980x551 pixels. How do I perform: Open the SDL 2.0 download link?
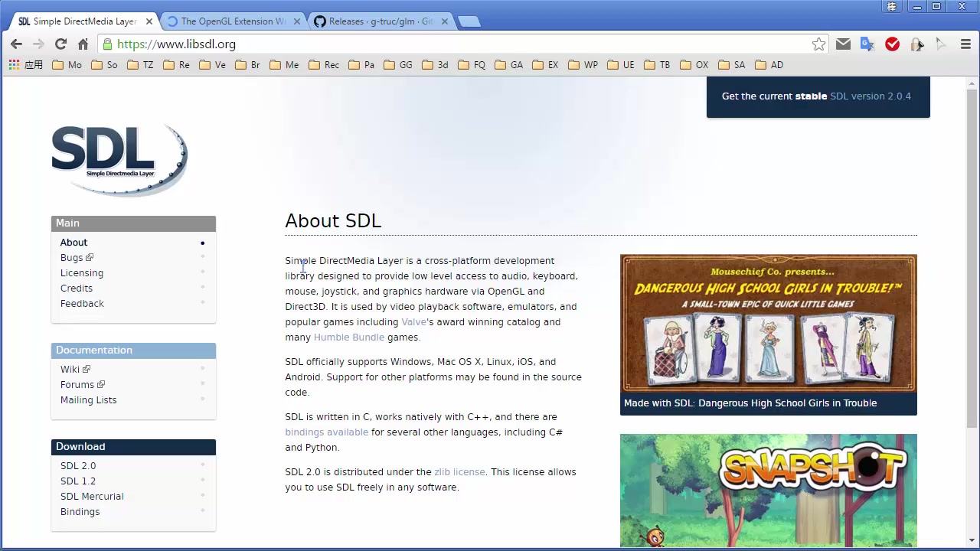[x=78, y=466]
